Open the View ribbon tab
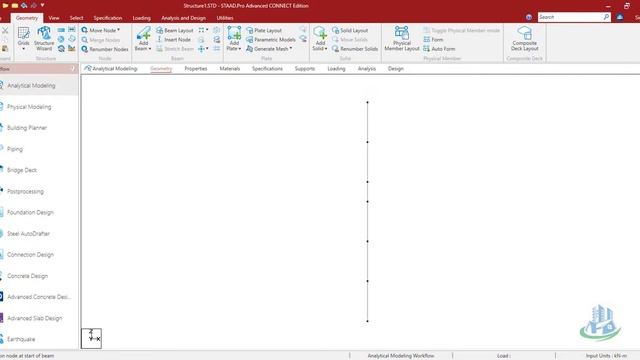Screen dimensions: 640x360 54,18
